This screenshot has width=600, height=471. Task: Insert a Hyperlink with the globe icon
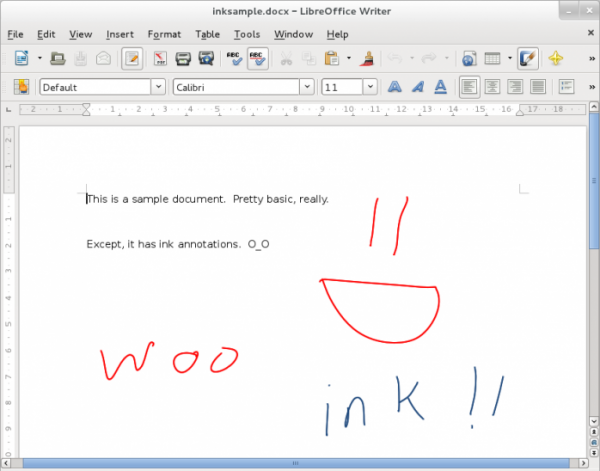point(469,59)
